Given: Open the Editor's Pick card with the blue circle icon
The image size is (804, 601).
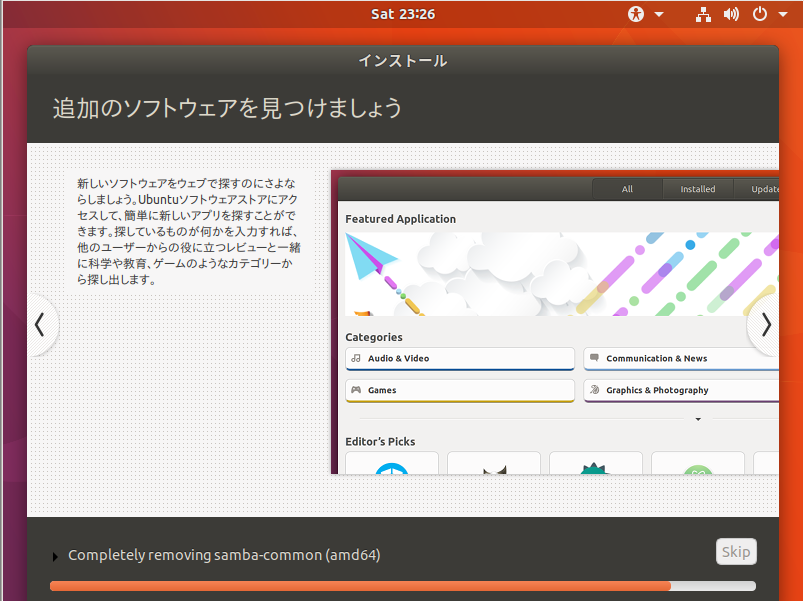Looking at the screenshot, I should pyautogui.click(x=392, y=463).
